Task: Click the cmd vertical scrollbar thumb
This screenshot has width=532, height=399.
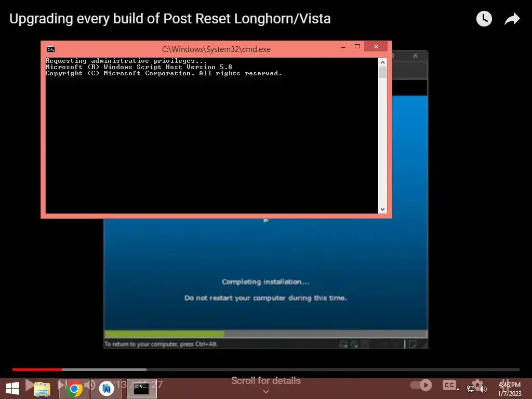Action: (x=382, y=72)
